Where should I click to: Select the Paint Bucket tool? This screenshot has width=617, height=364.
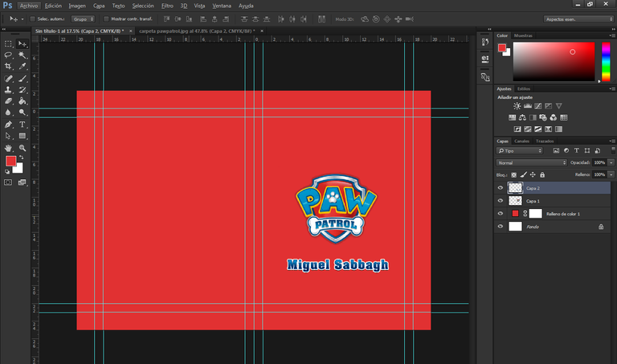[x=22, y=101]
